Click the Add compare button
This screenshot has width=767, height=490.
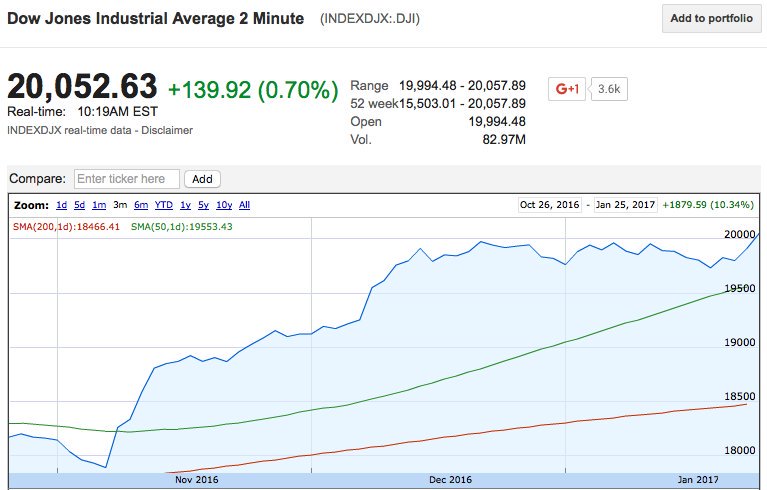click(x=203, y=179)
